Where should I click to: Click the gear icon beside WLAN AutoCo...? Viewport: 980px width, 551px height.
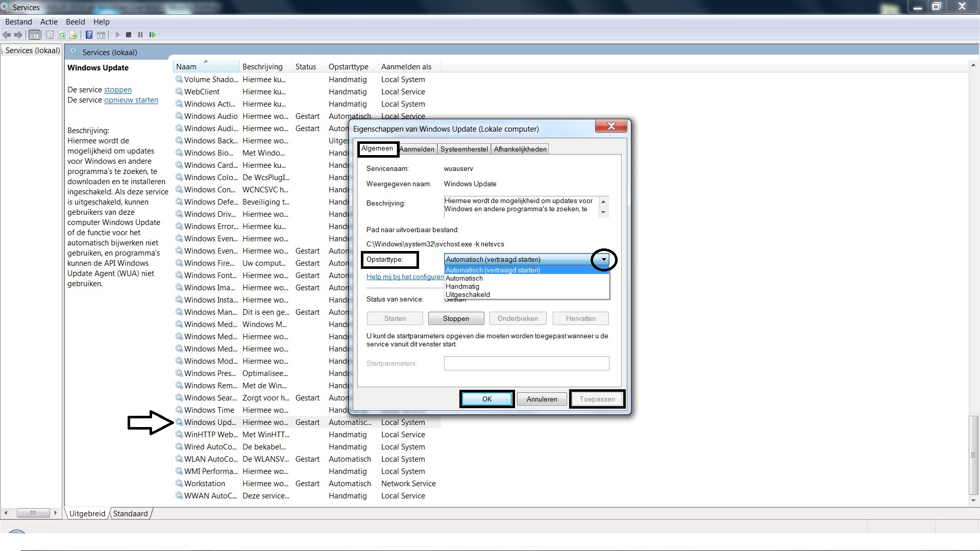point(179,459)
